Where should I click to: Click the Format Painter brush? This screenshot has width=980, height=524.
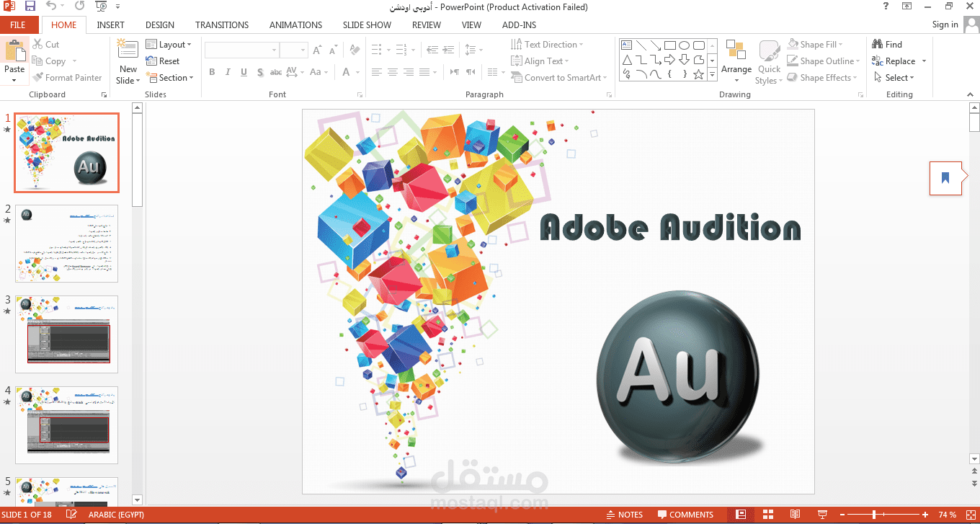tap(67, 78)
